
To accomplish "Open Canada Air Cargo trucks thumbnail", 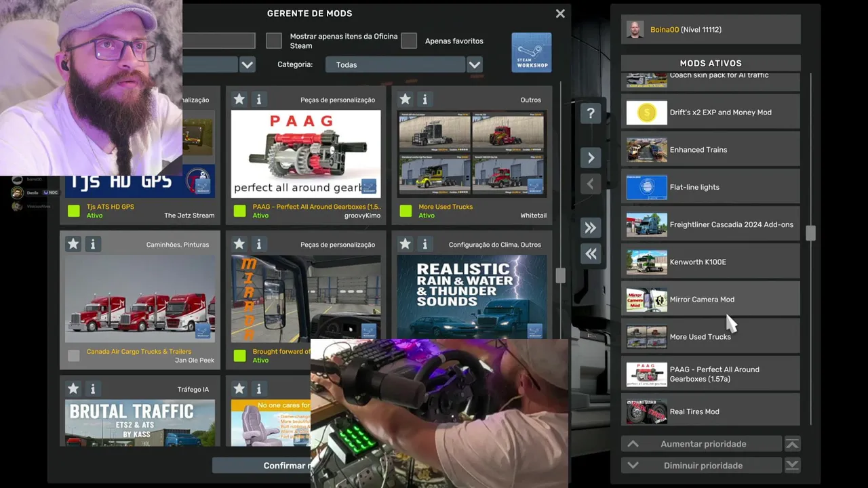I will click(140, 298).
